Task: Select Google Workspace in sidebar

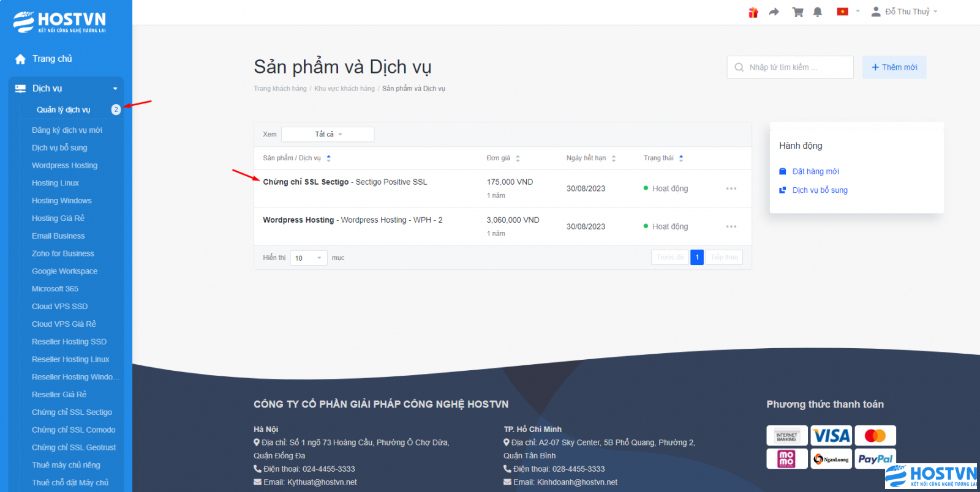Action: [64, 271]
